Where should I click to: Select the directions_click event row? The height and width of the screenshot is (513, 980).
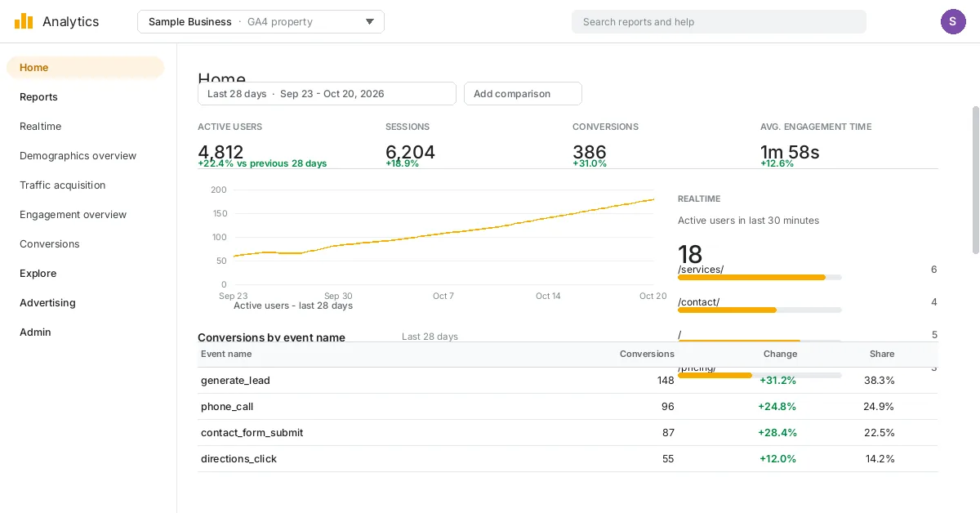click(568, 459)
